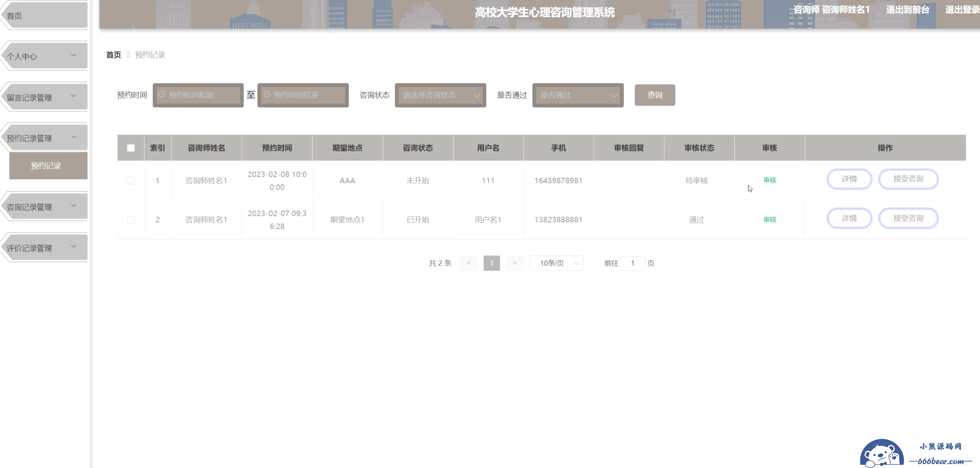
Task: Click the page number jump input
Action: 632,263
